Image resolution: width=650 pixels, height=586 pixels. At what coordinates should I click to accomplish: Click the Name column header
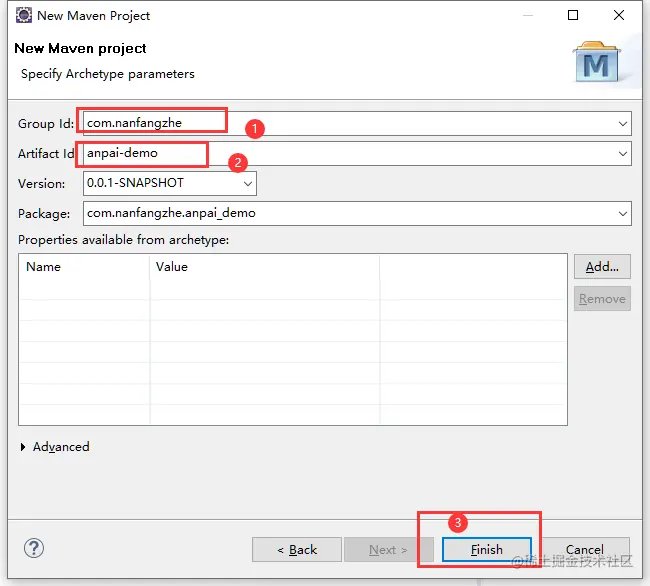(x=85, y=266)
